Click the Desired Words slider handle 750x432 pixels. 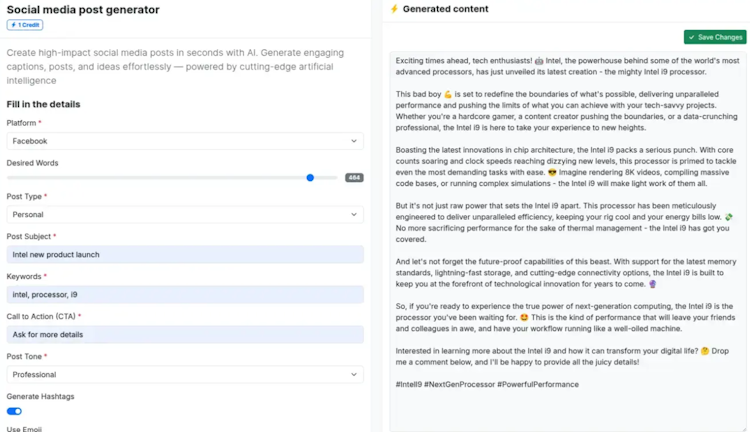coord(310,178)
